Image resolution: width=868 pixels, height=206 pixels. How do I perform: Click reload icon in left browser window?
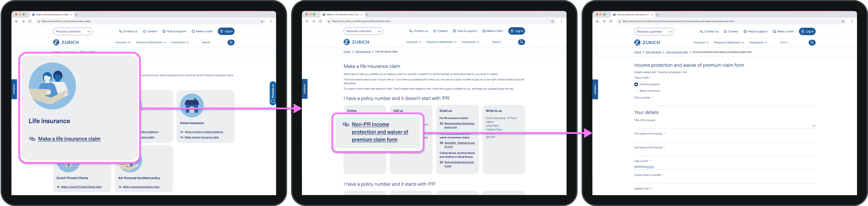pos(30,21)
